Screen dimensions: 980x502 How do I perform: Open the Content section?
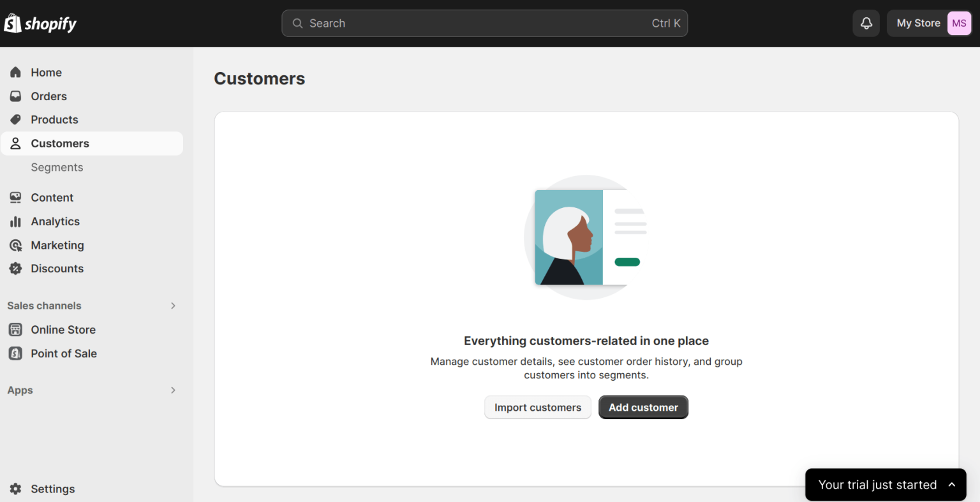coord(52,197)
